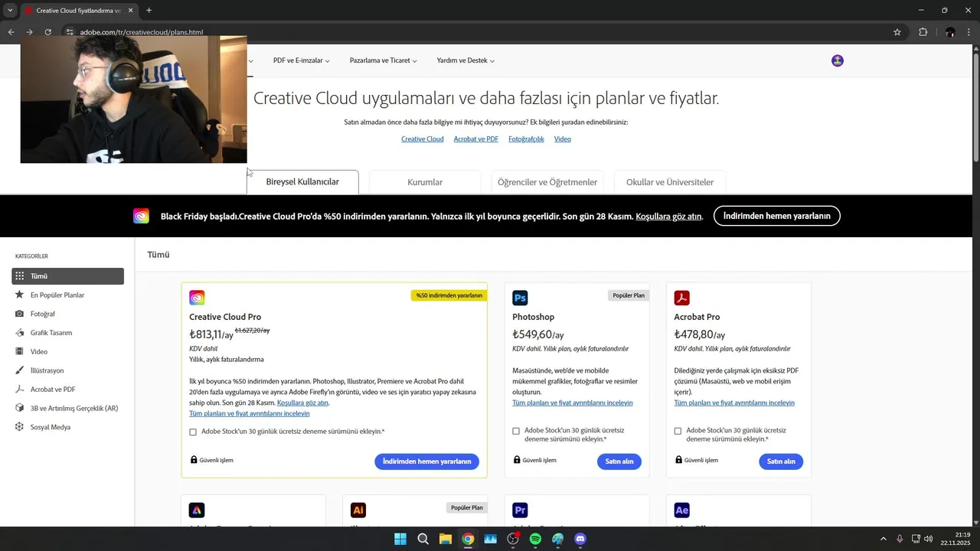
Task: Click the Premiere Pr app icon
Action: point(520,510)
